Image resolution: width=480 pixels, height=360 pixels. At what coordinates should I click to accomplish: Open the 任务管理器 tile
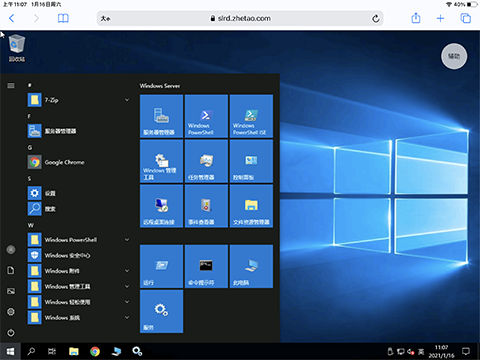click(206, 161)
